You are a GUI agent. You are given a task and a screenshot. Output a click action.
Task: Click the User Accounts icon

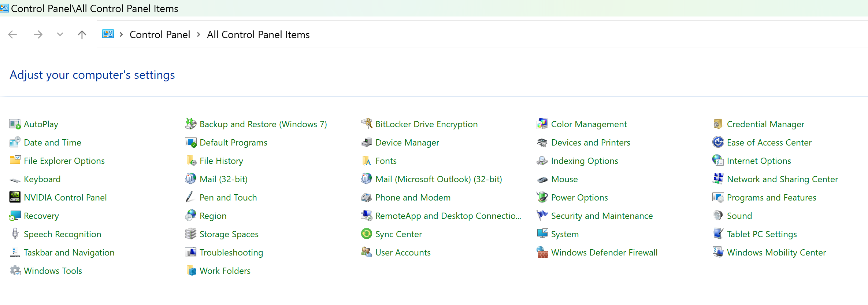tap(367, 253)
